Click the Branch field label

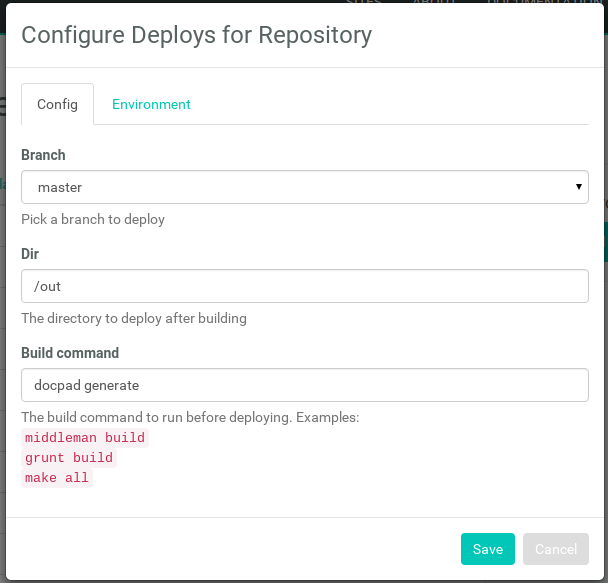[x=43, y=155]
